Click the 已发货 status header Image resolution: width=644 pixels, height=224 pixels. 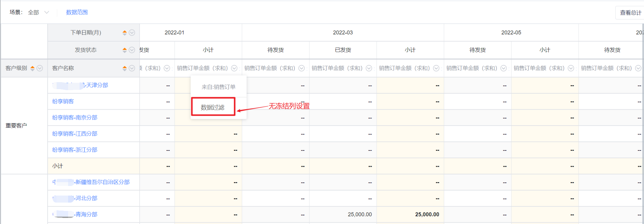343,50
